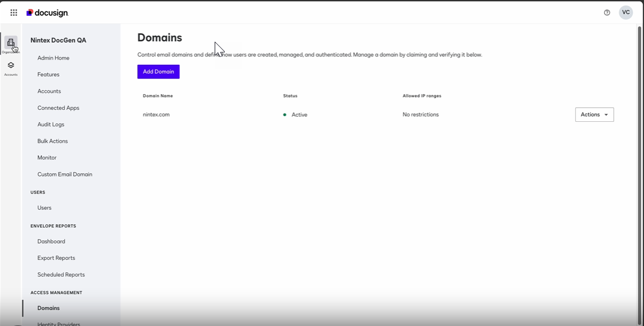Open Users under the Users section
Screen dimensions: 644x326
(x=45, y=208)
